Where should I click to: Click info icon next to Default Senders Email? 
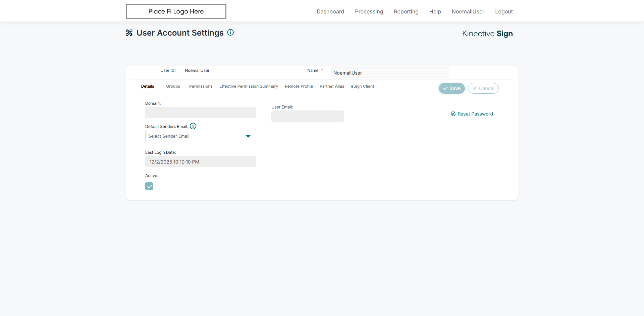click(193, 126)
